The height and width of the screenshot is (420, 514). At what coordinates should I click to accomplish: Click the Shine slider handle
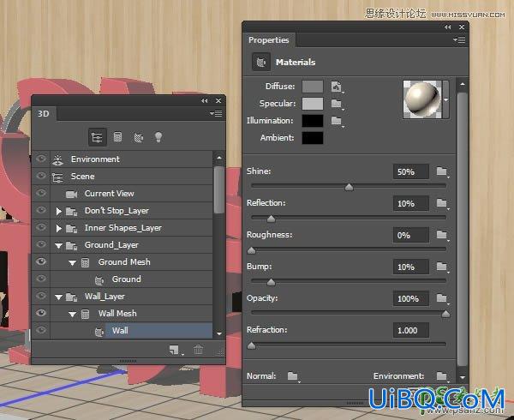(x=350, y=187)
